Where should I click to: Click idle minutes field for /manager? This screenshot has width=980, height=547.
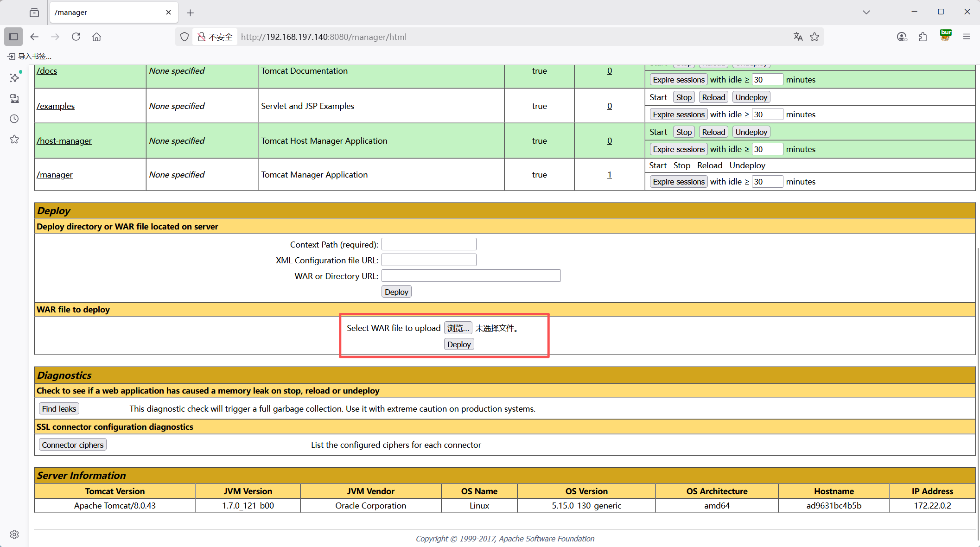(767, 182)
